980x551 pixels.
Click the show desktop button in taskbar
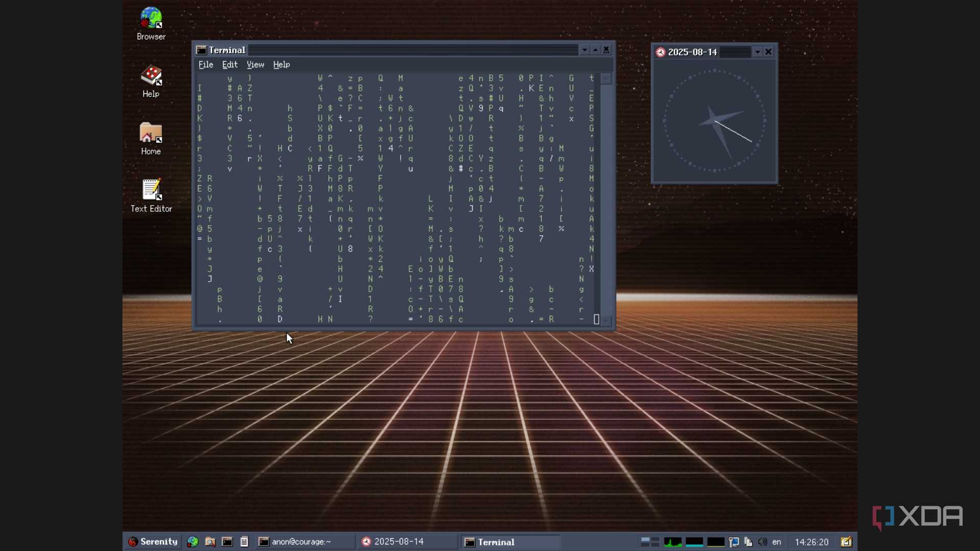(846, 542)
